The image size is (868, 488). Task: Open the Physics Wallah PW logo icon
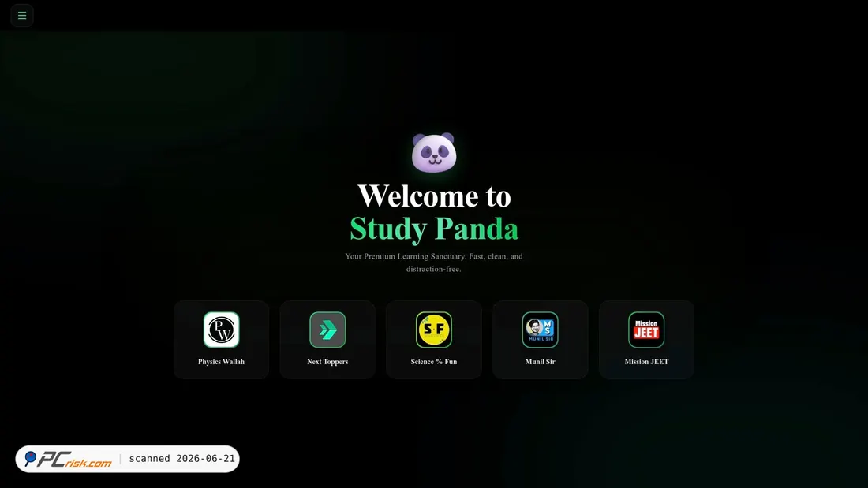[x=222, y=330]
